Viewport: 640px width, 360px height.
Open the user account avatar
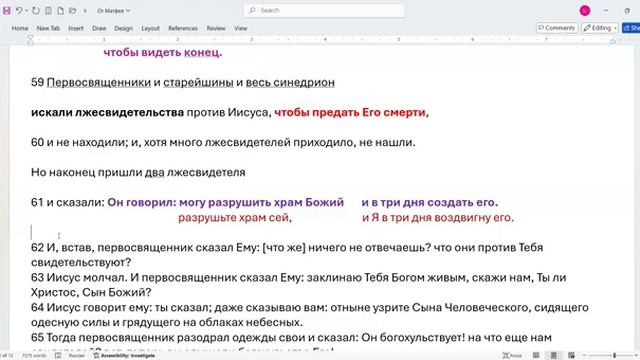pyautogui.click(x=585, y=11)
